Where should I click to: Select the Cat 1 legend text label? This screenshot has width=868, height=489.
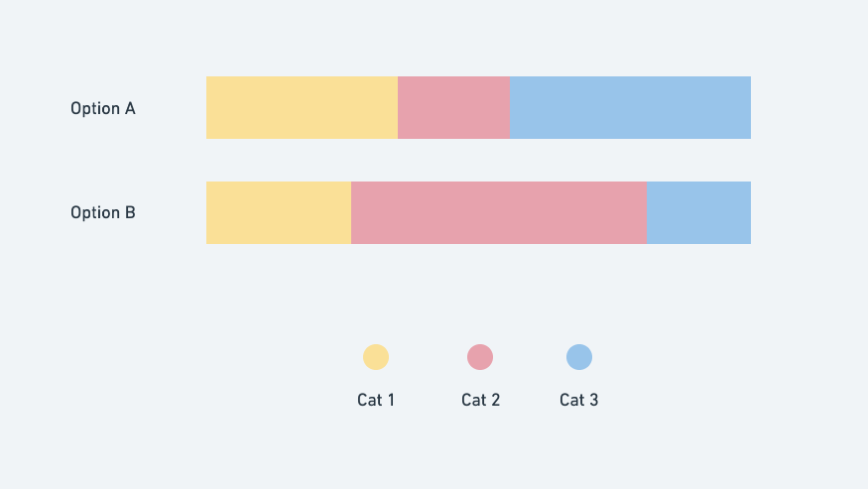coord(376,400)
